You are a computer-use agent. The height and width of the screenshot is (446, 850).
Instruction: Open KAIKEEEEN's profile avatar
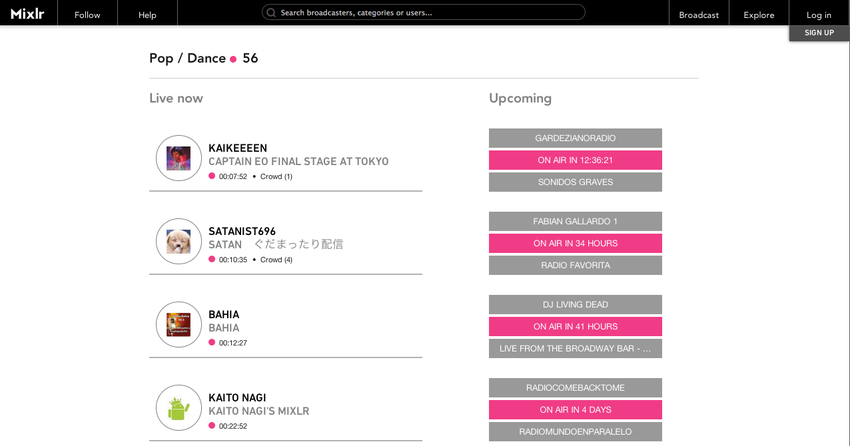click(x=179, y=158)
